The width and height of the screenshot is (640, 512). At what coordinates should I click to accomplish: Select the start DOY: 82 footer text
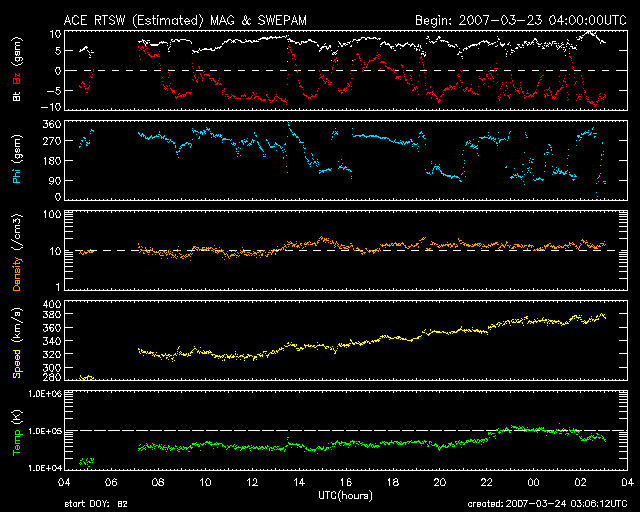pyautogui.click(x=96, y=504)
